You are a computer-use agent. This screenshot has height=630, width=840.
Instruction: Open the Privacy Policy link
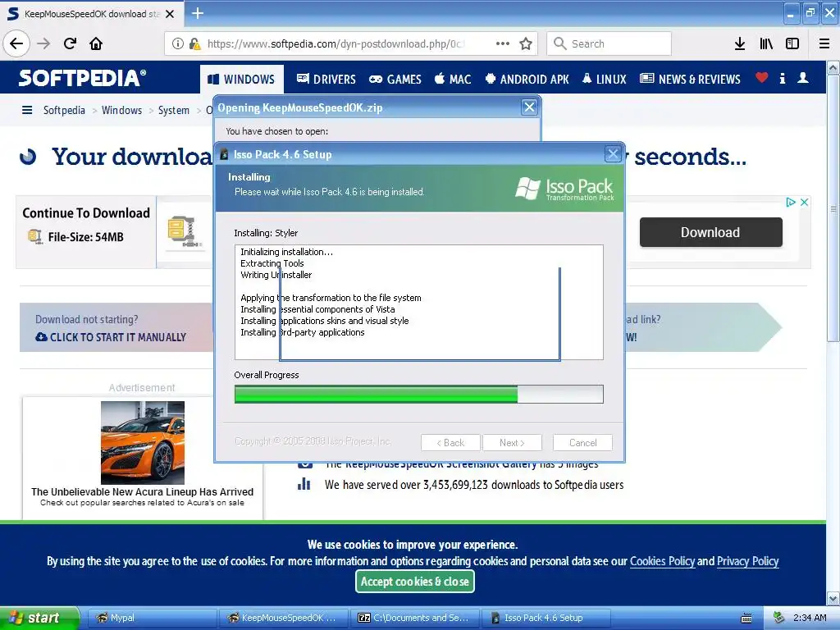click(x=747, y=561)
